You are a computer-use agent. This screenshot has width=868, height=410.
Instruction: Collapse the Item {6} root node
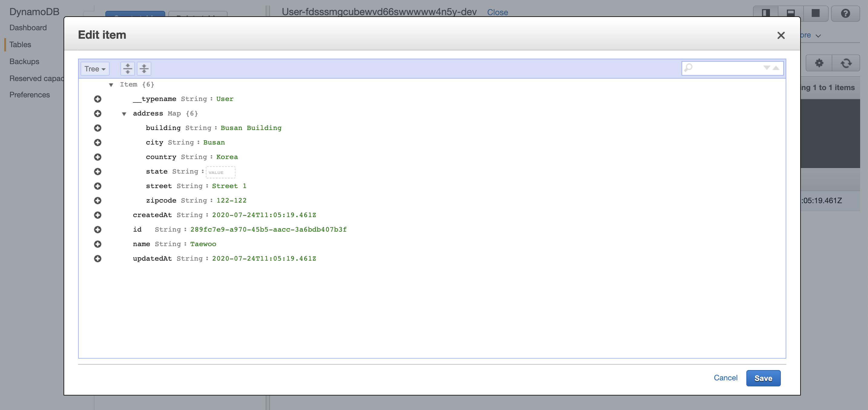click(111, 85)
